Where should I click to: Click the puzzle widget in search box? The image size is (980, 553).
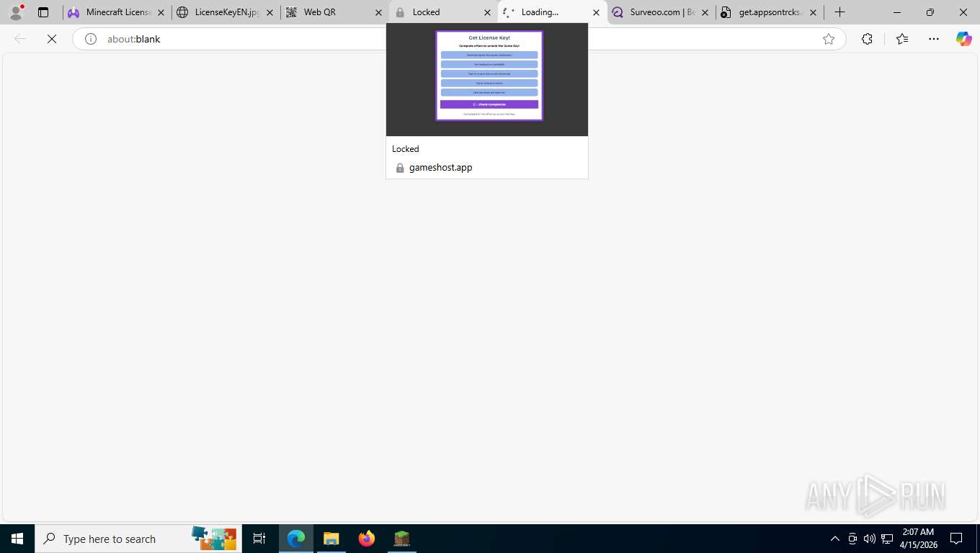[214, 538]
